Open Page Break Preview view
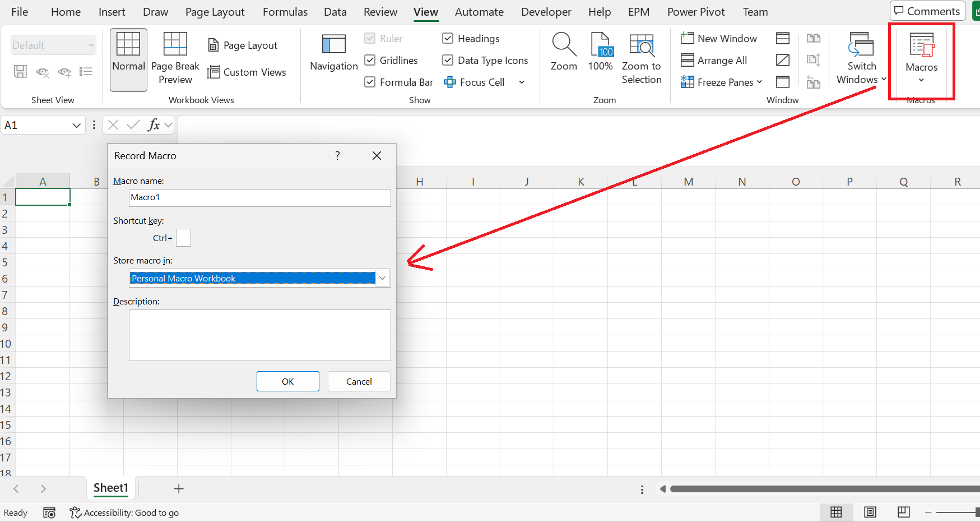Image resolution: width=980 pixels, height=522 pixels. pos(175,59)
